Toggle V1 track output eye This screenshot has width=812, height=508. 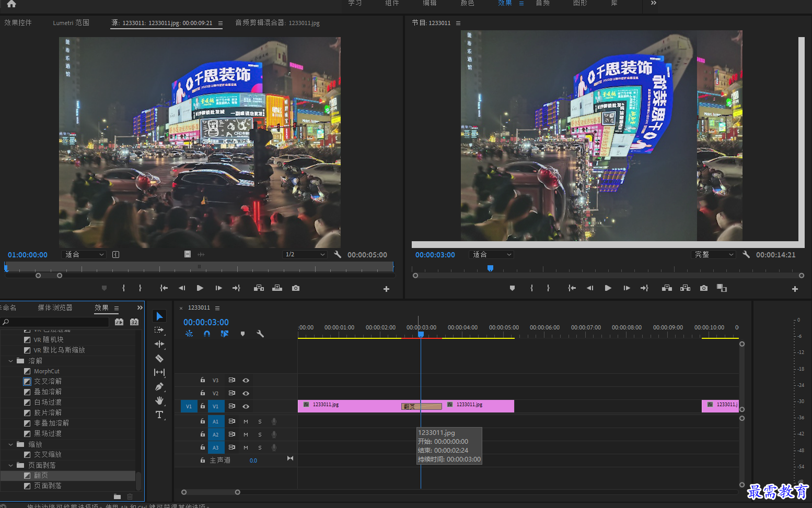(246, 406)
